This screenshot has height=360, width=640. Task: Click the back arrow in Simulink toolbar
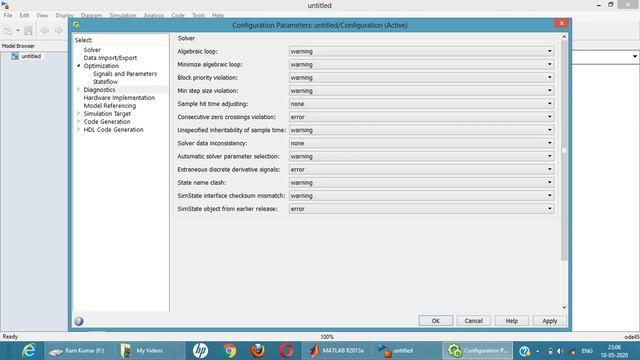pos(45,31)
